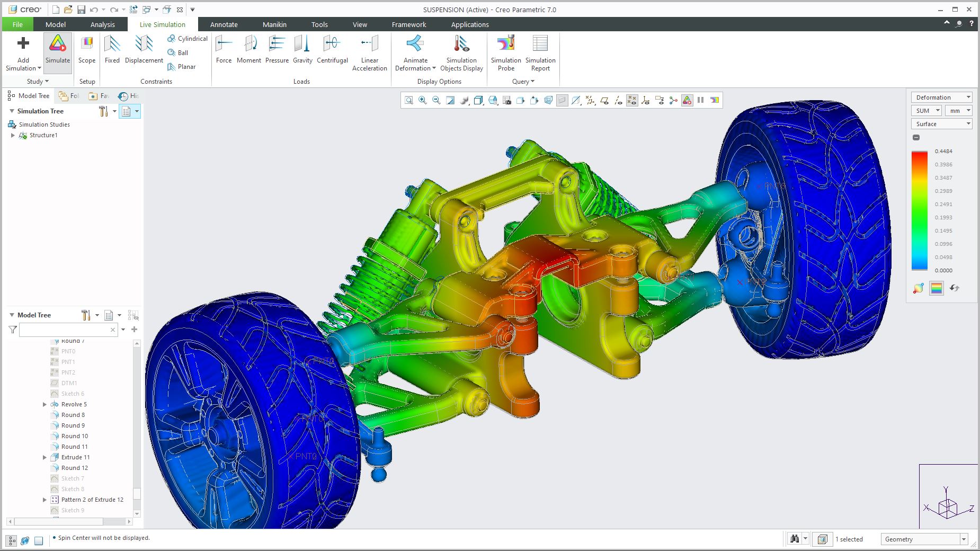Click the Regenerate icon in quick access toolbar

click(133, 10)
